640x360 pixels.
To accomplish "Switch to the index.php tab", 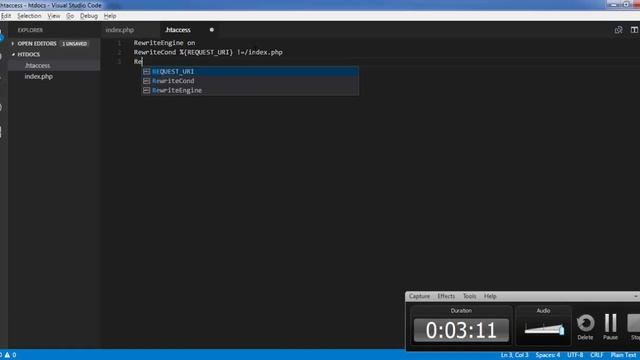I will (x=120, y=30).
